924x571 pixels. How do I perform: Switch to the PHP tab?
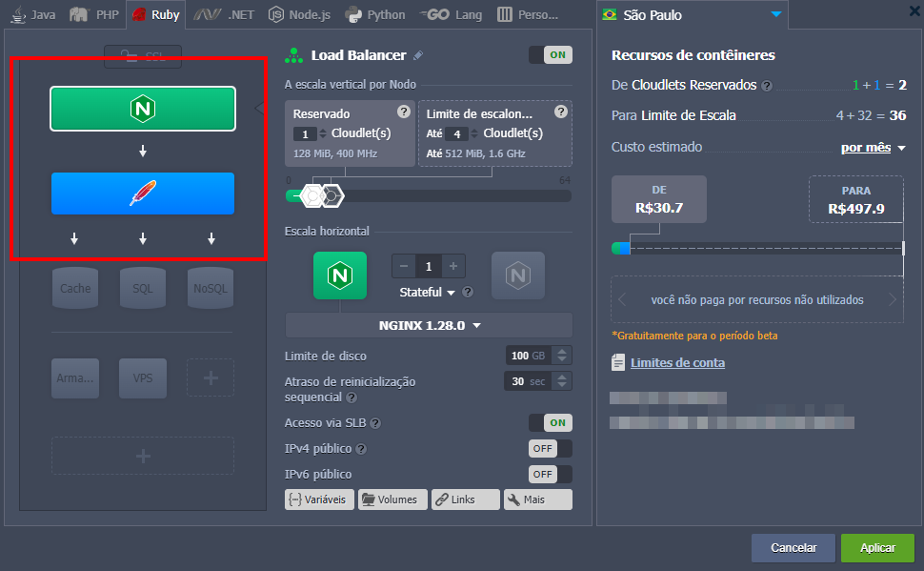tap(94, 14)
